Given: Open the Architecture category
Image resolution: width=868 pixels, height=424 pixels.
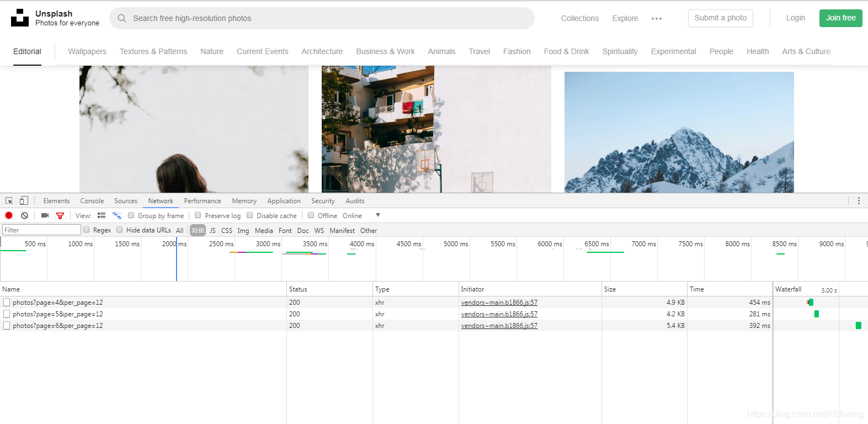Looking at the screenshot, I should (322, 51).
